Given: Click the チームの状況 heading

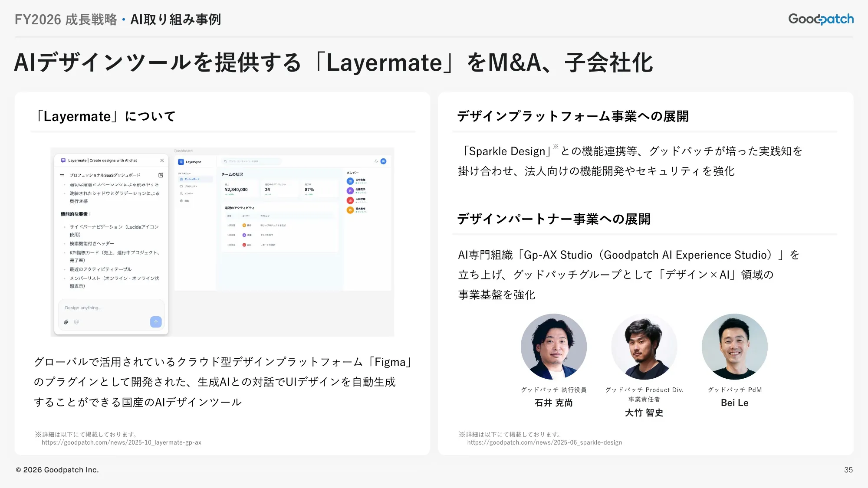Looking at the screenshot, I should (232, 174).
